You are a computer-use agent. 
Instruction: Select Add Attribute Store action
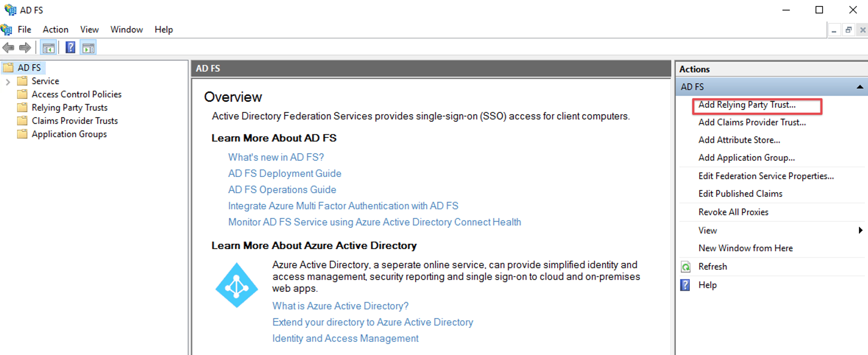(x=739, y=140)
